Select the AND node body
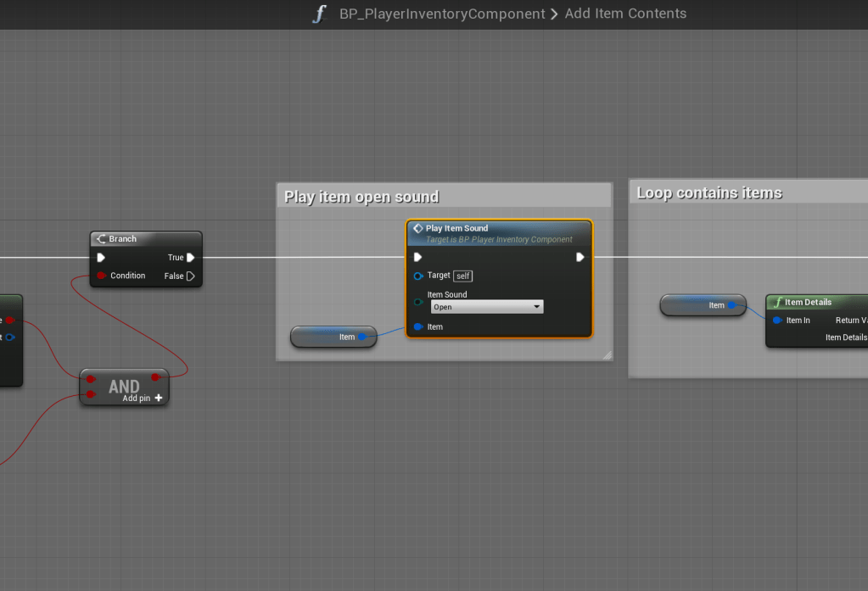The height and width of the screenshot is (591, 868). tap(124, 387)
